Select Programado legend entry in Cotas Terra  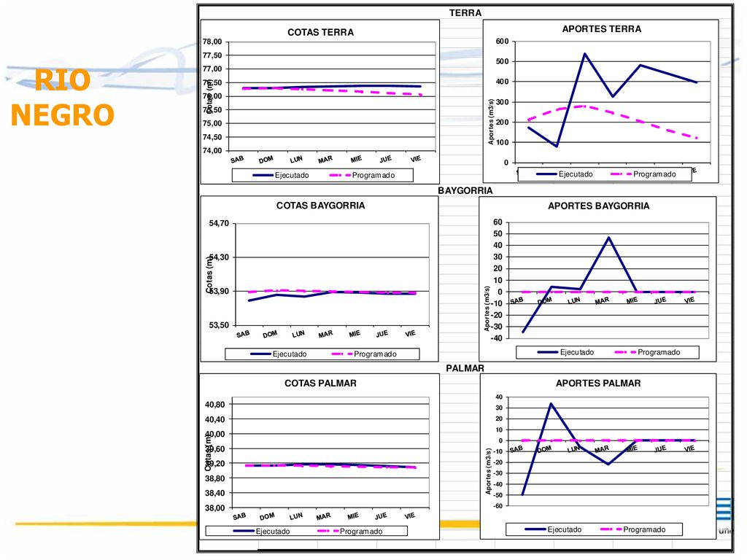click(362, 175)
